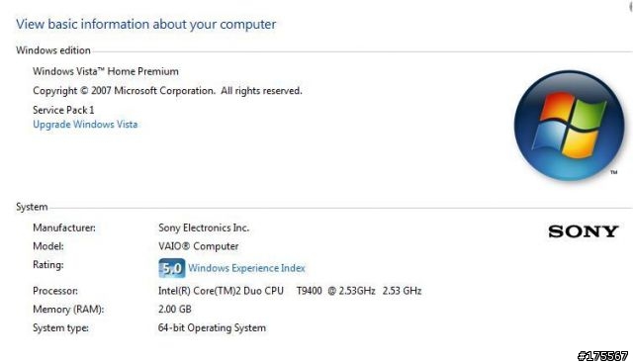
Task: Click the System section header
Action: (32, 207)
